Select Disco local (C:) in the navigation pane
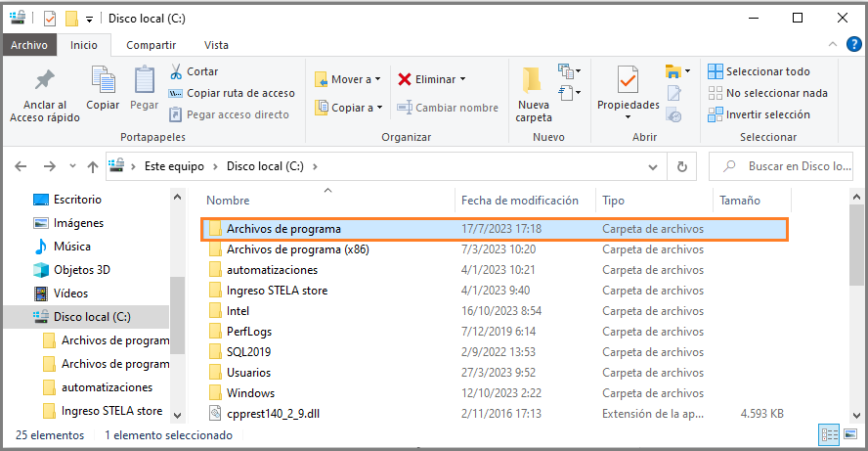Image resolution: width=868 pixels, height=451 pixels. click(x=87, y=317)
